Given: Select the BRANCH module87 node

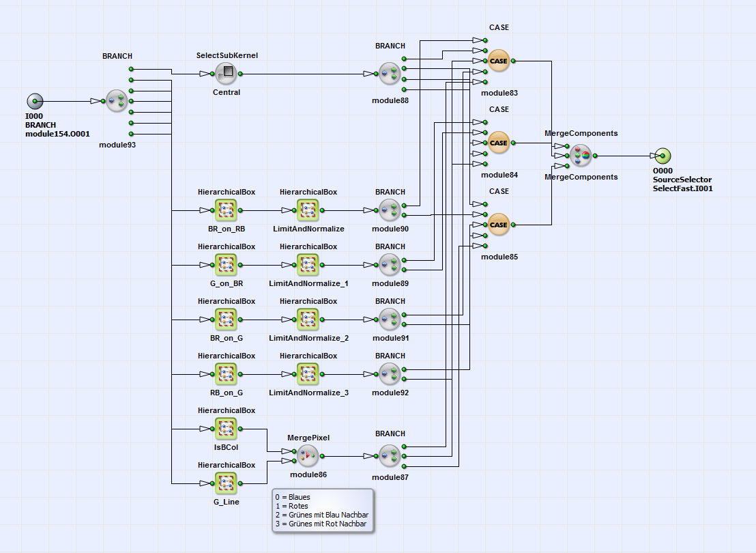Looking at the screenshot, I should coord(390,455).
